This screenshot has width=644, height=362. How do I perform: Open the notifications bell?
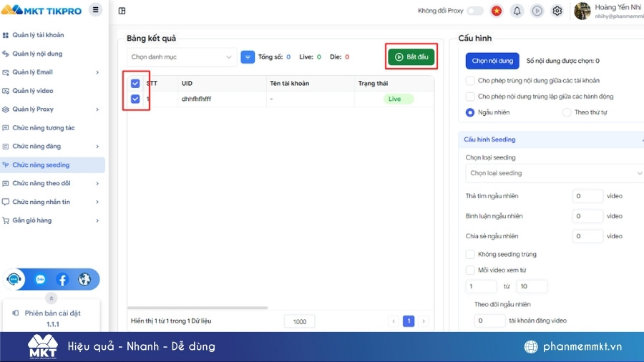coord(517,11)
